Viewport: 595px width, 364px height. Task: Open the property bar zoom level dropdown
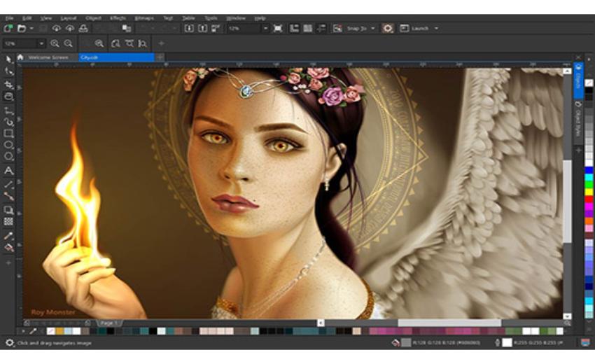pyautogui.click(x=41, y=43)
